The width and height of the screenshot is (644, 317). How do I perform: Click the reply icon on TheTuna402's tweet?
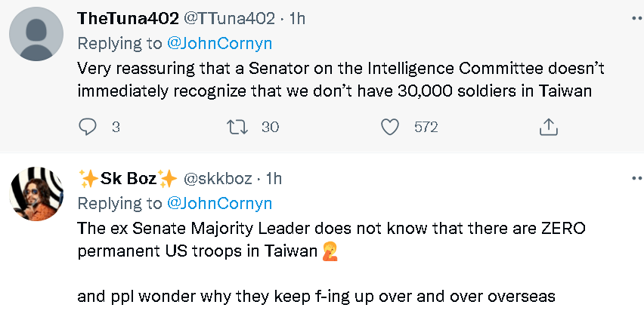point(88,127)
